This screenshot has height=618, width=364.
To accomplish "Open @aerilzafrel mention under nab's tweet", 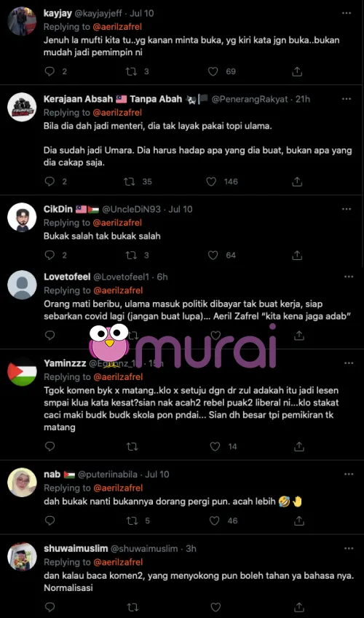I will 117,488.
